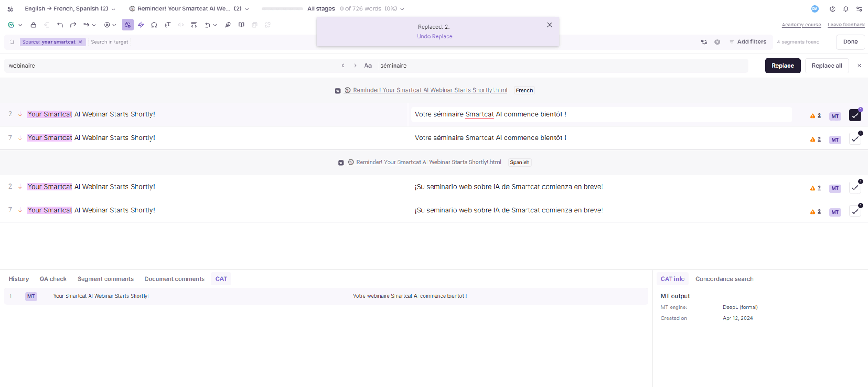Image resolution: width=868 pixels, height=387 pixels.
Task: Click the lock segment icon
Action: 33,25
